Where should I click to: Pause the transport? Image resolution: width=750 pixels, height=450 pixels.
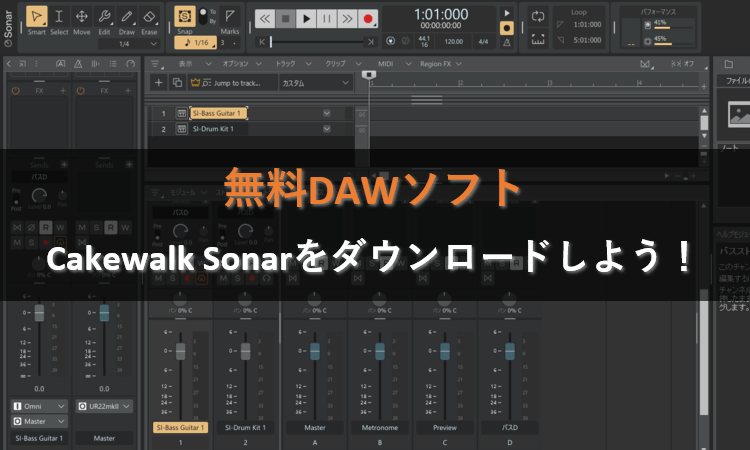pos(327,19)
